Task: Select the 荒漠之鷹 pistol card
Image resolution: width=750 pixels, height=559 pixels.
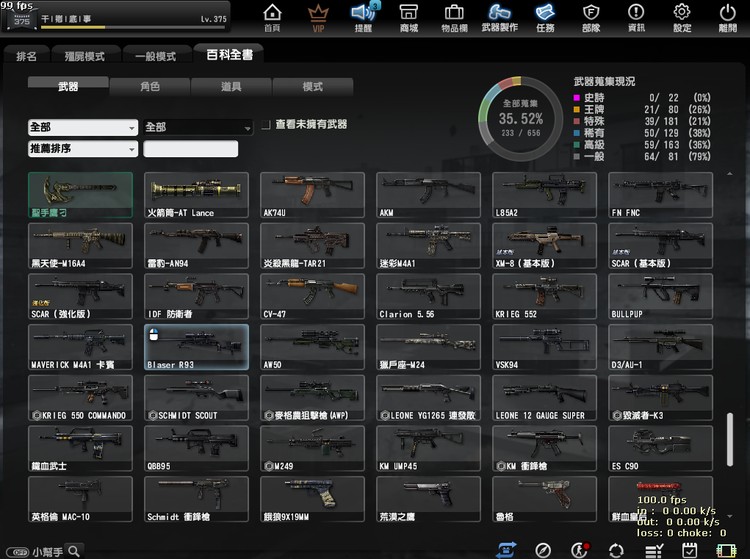Action: (x=429, y=499)
